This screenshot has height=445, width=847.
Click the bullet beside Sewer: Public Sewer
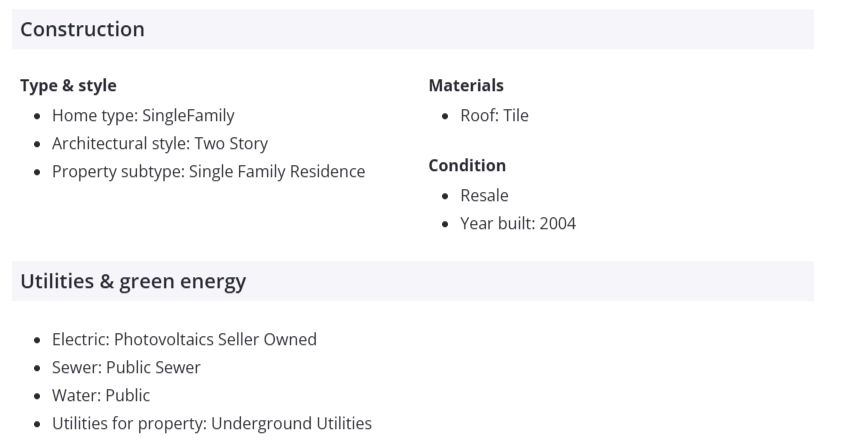37,368
